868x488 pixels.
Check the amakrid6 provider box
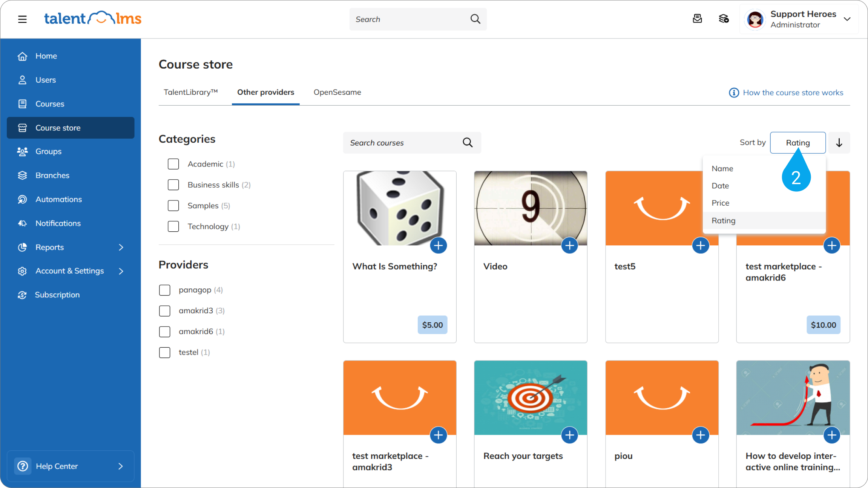coord(164,331)
